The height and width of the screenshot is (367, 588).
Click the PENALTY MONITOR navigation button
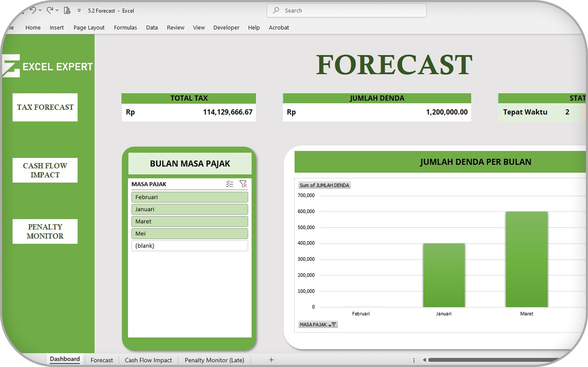click(x=45, y=231)
